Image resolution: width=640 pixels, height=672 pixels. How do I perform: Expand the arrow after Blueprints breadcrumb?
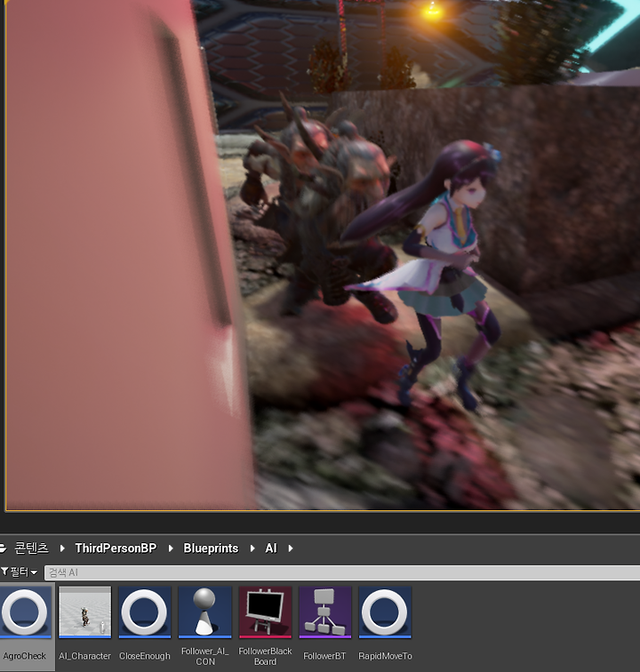tap(252, 548)
